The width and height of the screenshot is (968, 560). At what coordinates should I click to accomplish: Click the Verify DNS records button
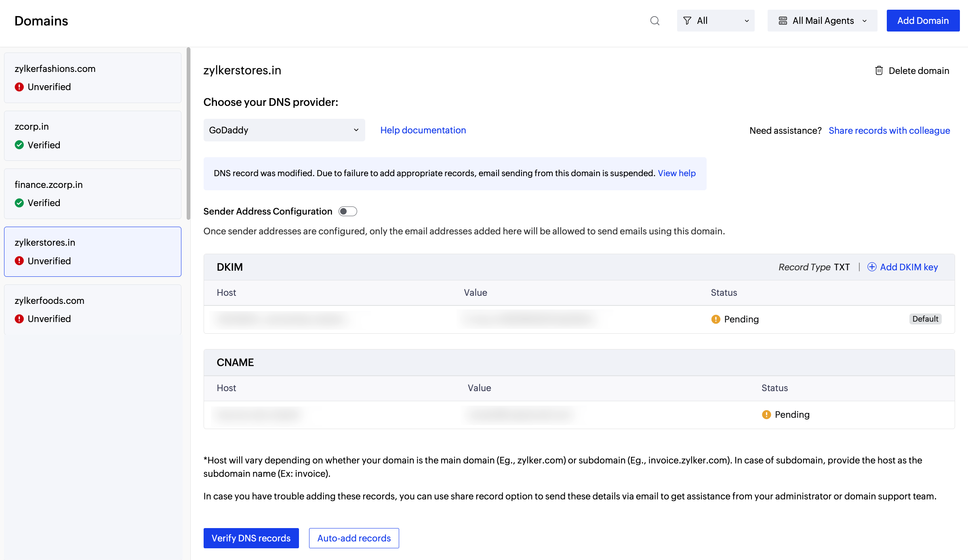pos(251,538)
